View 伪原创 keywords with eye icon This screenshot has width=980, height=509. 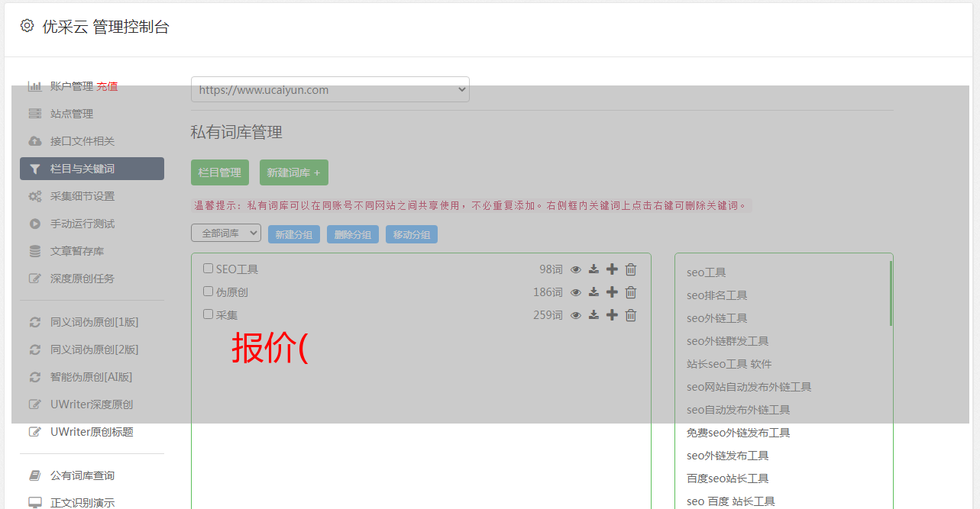pos(576,292)
